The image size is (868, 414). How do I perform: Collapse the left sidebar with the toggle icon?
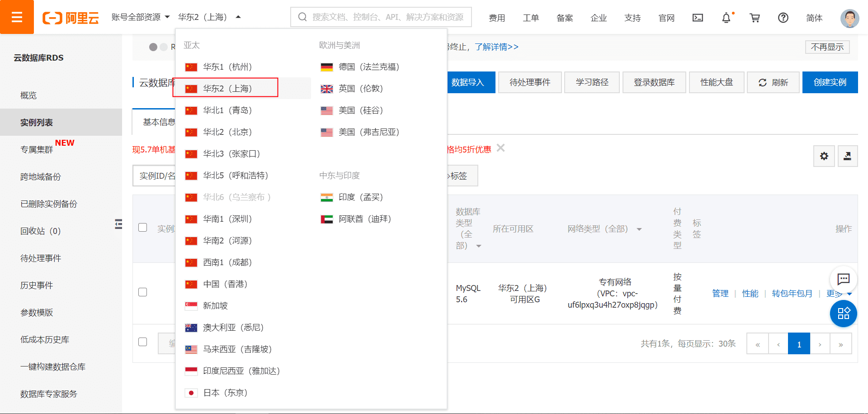[118, 224]
